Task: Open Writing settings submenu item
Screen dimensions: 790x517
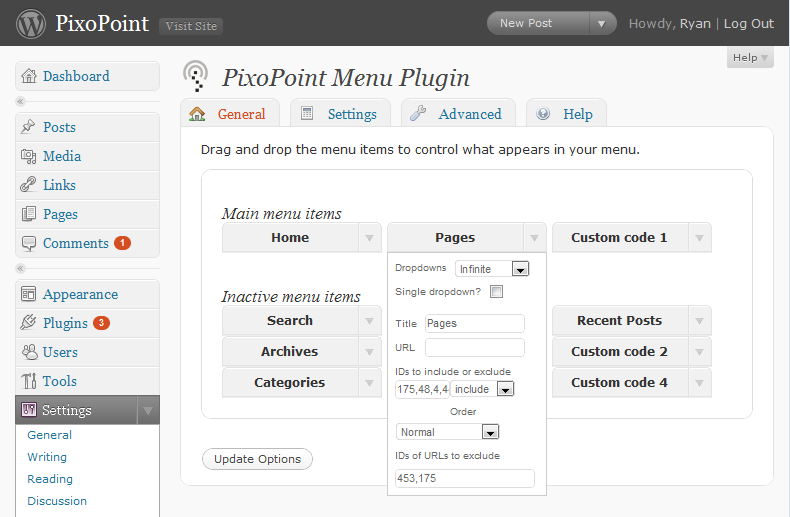Action: click(x=47, y=457)
